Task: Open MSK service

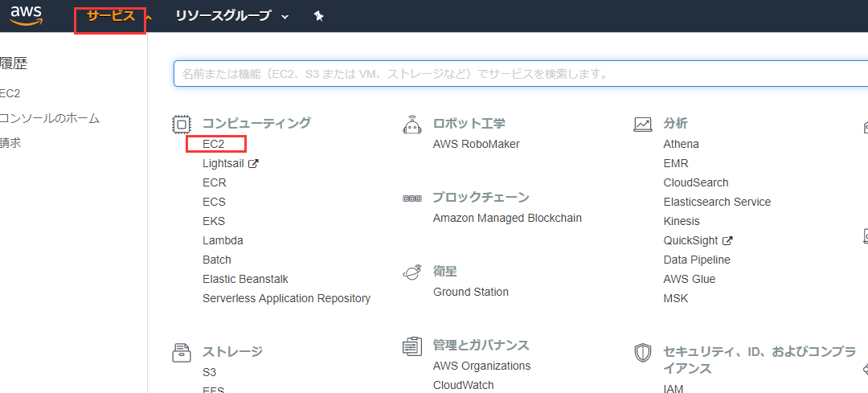Action: pos(676,298)
